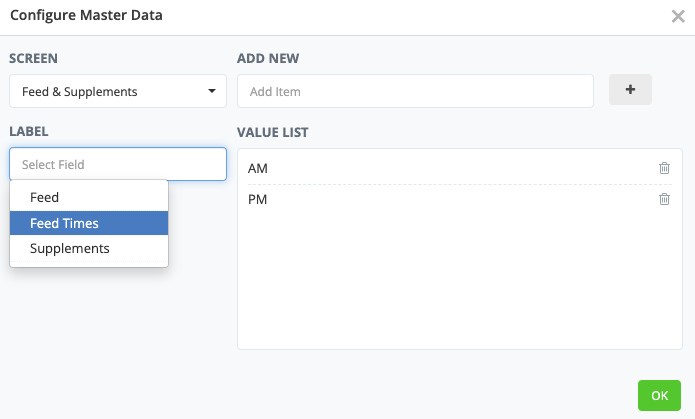Focus the Select Field label combo box

click(117, 164)
